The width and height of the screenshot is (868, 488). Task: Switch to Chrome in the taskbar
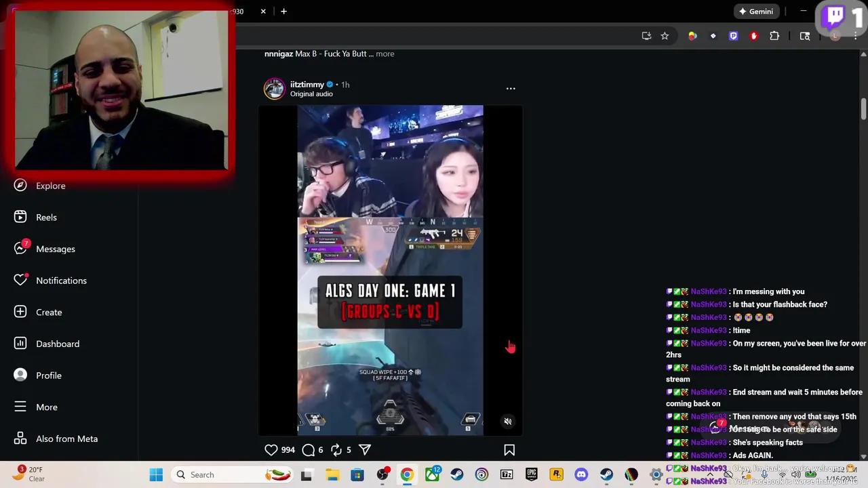coord(407,475)
